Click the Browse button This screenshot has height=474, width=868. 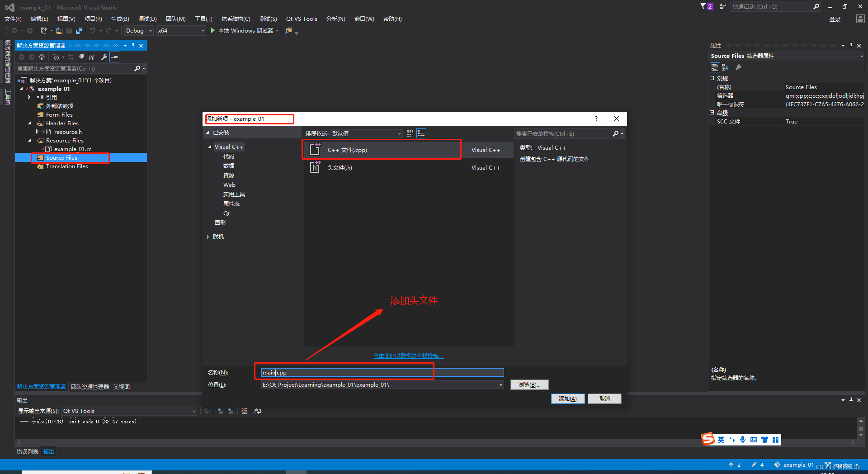click(529, 384)
